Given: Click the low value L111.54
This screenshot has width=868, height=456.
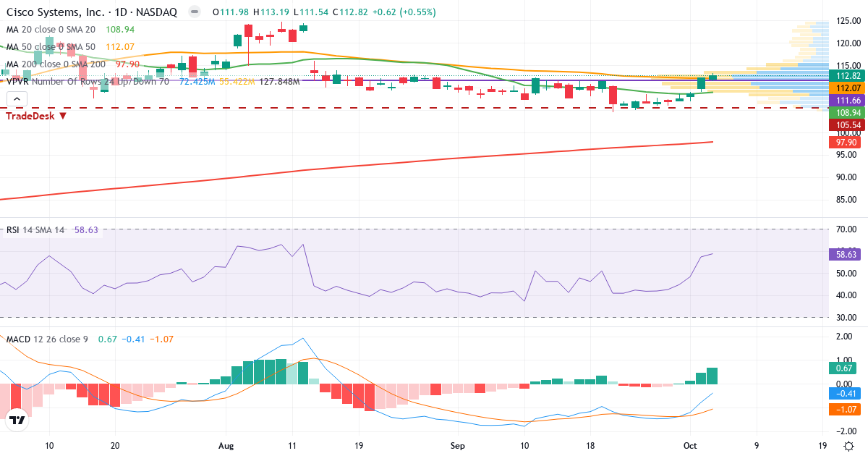Looking at the screenshot, I should pyautogui.click(x=312, y=12).
